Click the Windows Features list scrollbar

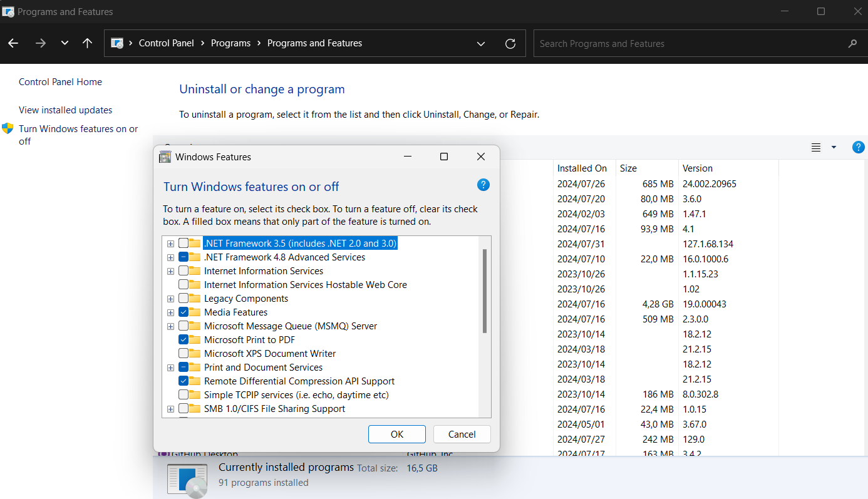click(485, 291)
